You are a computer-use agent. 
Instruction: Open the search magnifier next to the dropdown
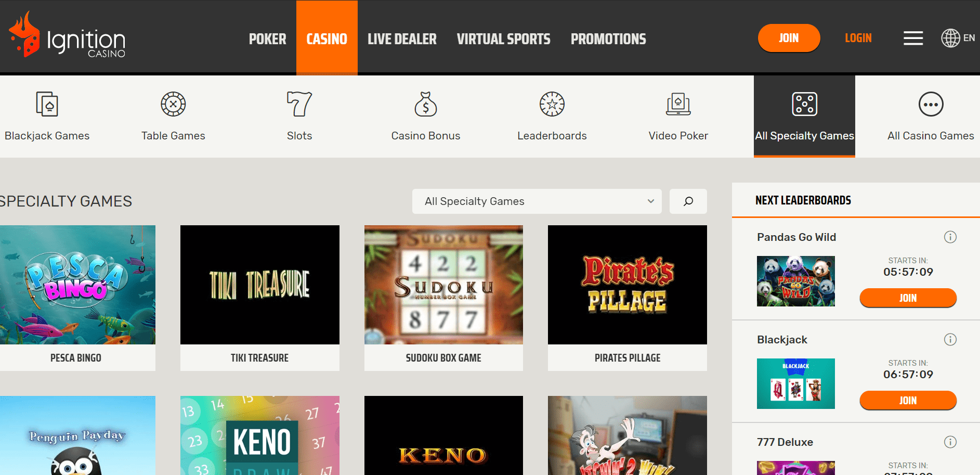coord(688,201)
